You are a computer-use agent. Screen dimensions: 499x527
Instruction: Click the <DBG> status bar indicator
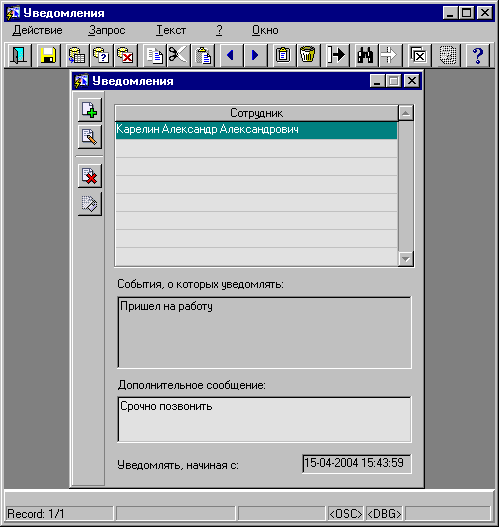click(x=384, y=514)
